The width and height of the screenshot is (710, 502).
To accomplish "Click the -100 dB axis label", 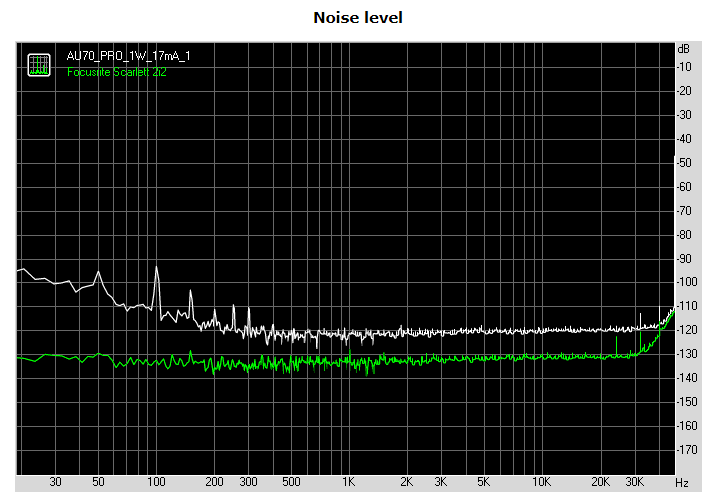I will pos(687,282).
